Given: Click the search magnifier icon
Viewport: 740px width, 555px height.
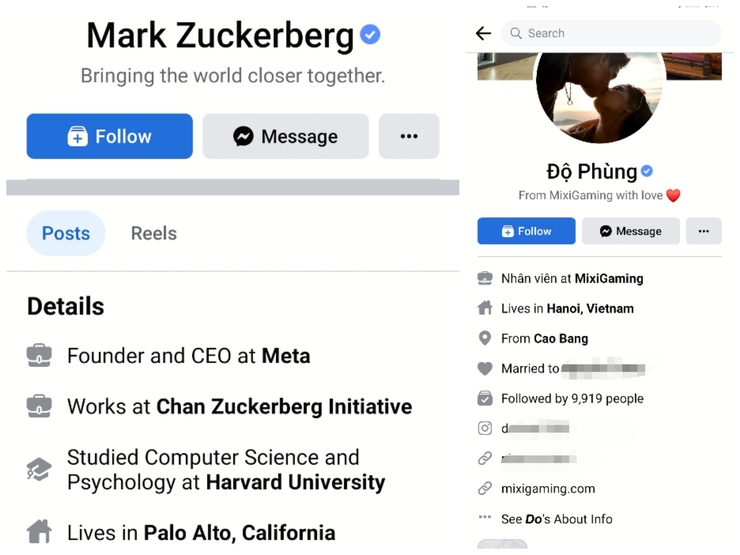Looking at the screenshot, I should 516,33.
